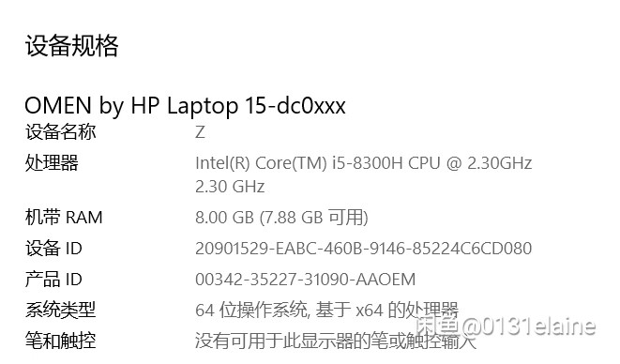Click the 笔和触控 label
This screenshot has width=620, height=364.
tap(60, 341)
